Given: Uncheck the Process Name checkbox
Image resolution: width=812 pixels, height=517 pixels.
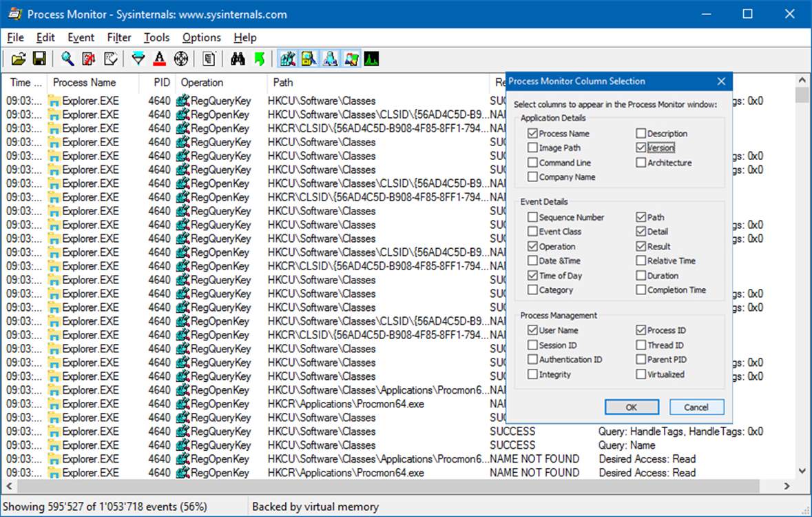Looking at the screenshot, I should [532, 133].
